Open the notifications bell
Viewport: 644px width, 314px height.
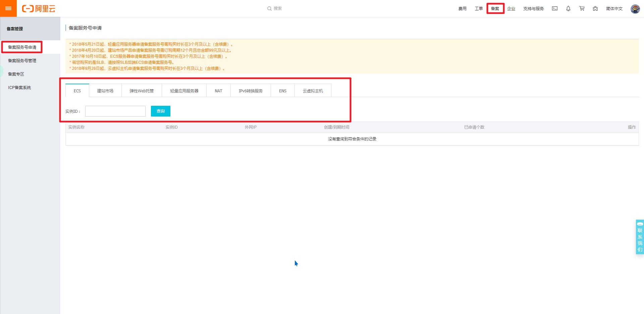click(x=568, y=8)
